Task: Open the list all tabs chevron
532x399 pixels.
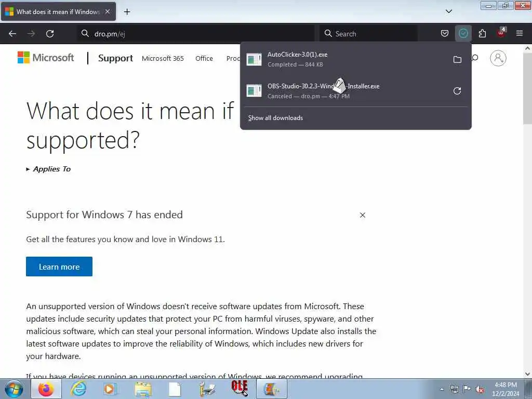Action: (448, 11)
